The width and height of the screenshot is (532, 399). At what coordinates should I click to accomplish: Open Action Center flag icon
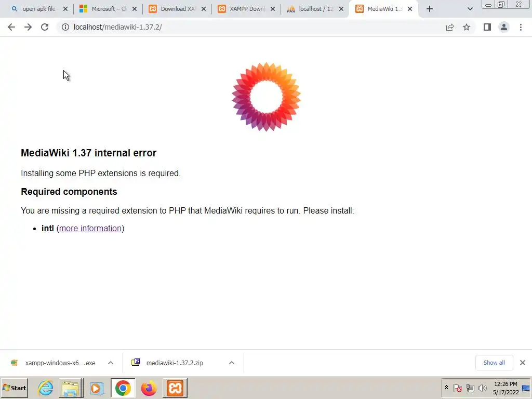coord(457,388)
